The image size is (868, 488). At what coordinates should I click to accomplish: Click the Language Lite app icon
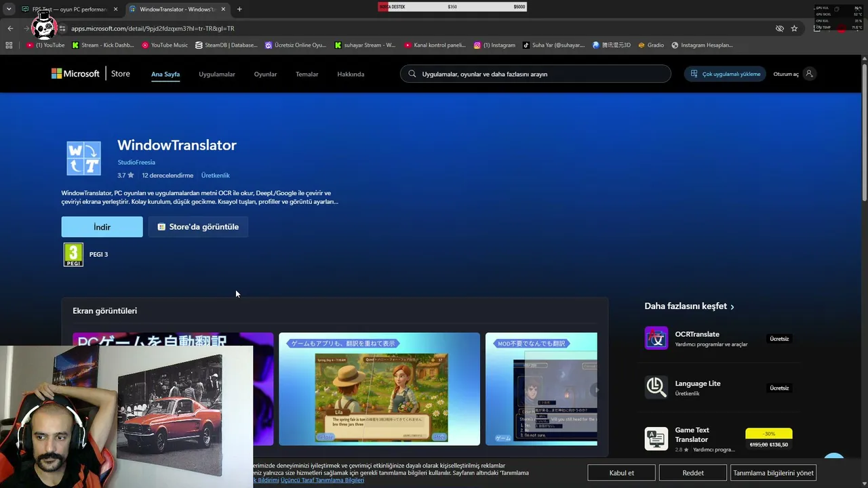[x=656, y=387]
